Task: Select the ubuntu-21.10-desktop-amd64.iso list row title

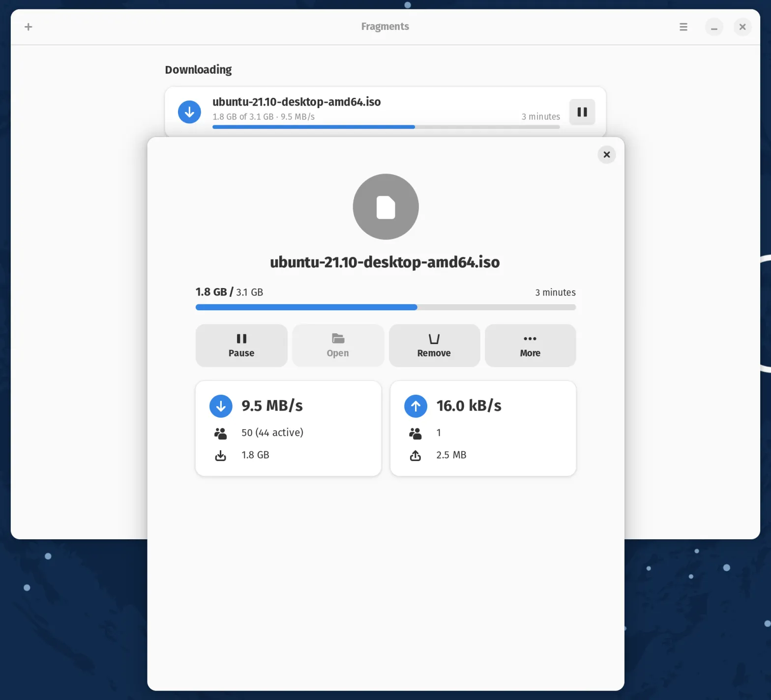Action: [x=296, y=102]
